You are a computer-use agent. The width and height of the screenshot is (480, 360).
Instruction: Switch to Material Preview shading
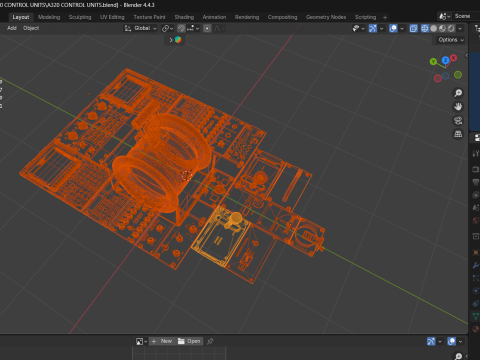tap(442, 28)
